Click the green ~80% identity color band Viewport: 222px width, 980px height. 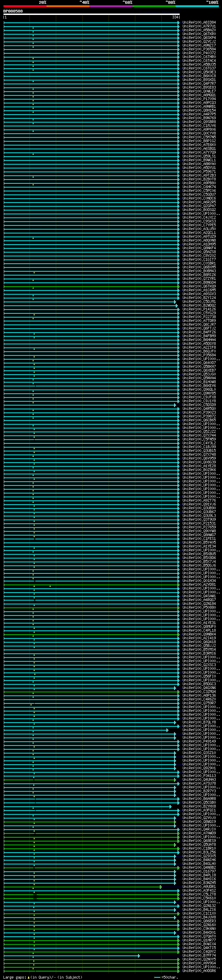click(154, 6)
